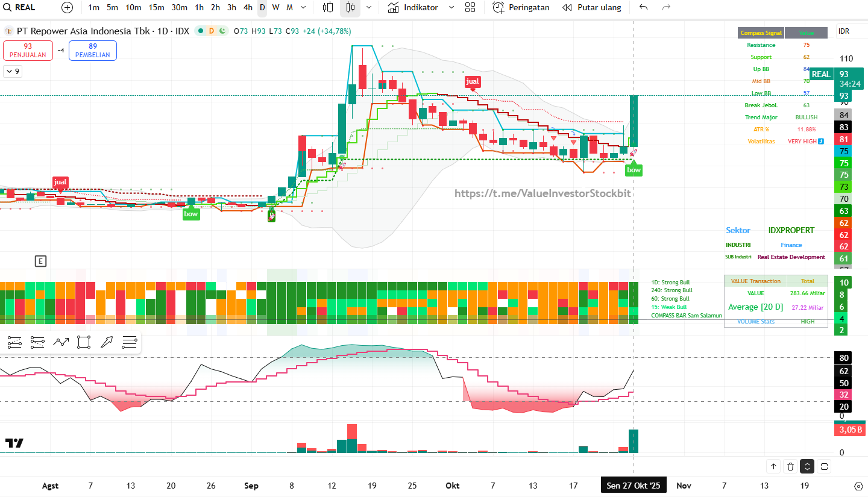This screenshot has width=868, height=497.
Task: Switch to the 1m timeframe
Action: [93, 8]
